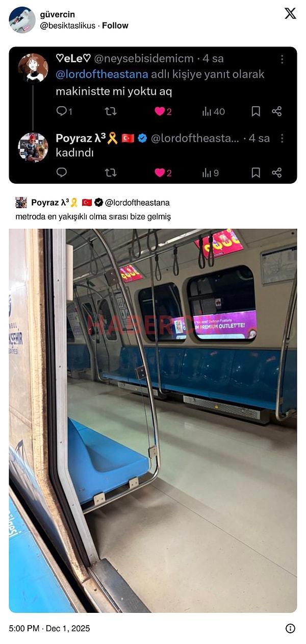Open more options for ♡eLe♡ tweet
Screen dimensions: 306x644
pyautogui.click(x=282, y=59)
